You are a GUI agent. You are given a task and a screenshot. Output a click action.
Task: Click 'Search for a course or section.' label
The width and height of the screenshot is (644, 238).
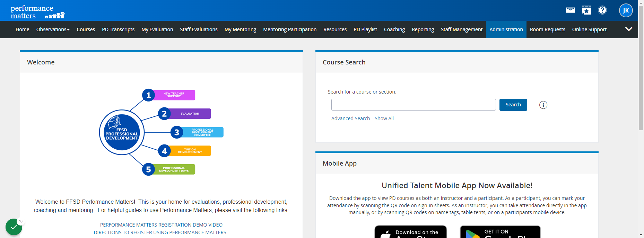tap(362, 92)
